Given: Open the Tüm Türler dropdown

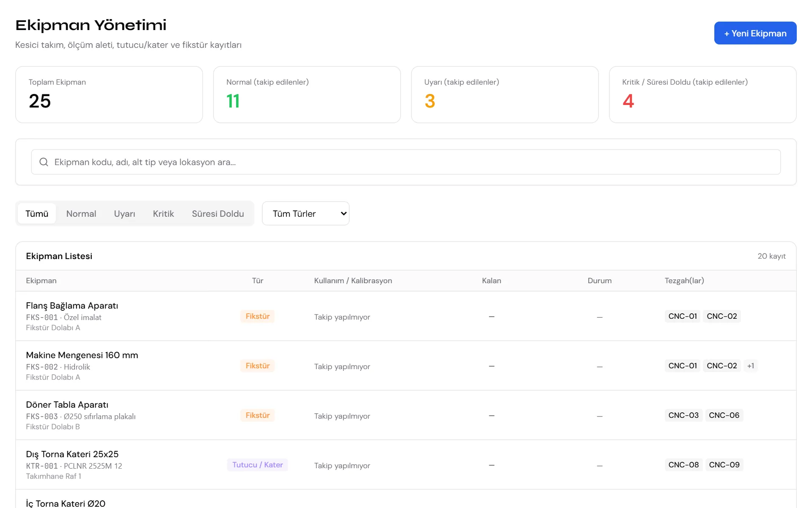Looking at the screenshot, I should click(306, 213).
